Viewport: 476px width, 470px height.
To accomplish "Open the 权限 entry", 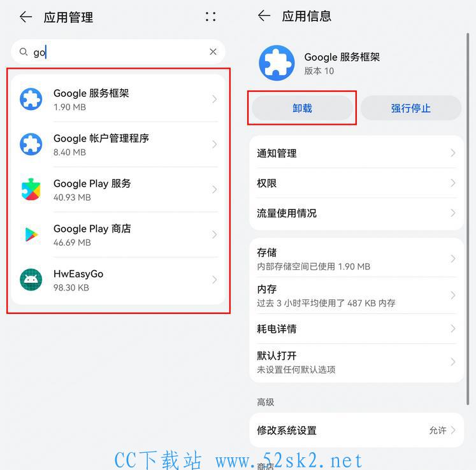I will pyautogui.click(x=356, y=183).
